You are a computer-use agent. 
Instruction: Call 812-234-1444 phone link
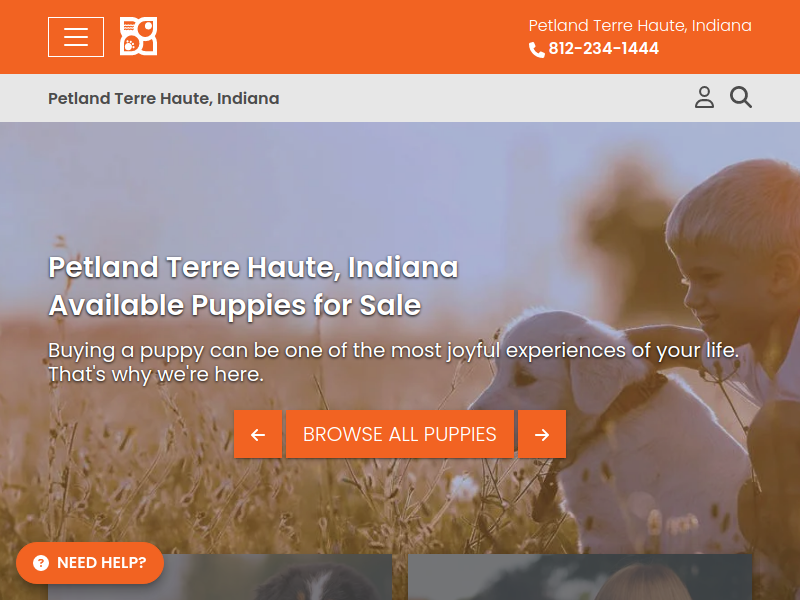pyautogui.click(x=603, y=48)
